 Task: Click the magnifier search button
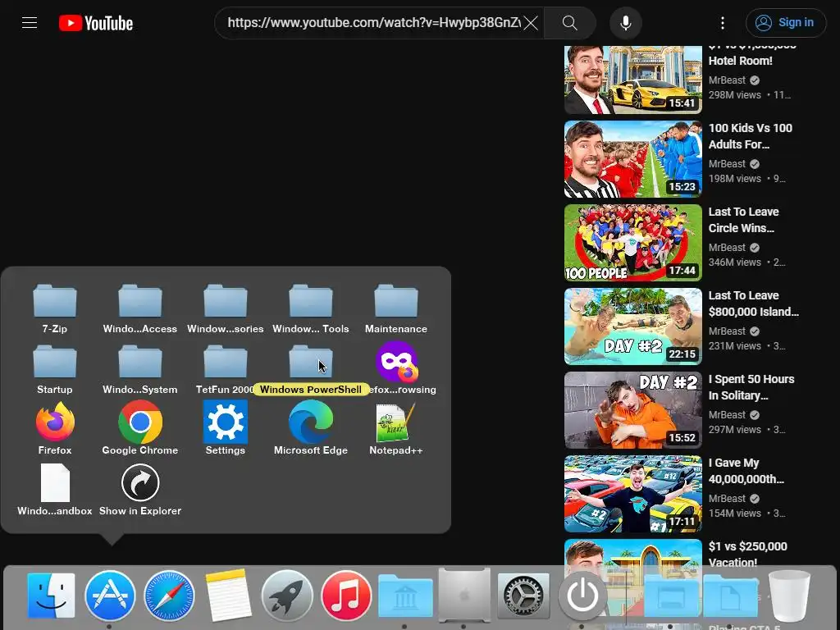tap(569, 22)
